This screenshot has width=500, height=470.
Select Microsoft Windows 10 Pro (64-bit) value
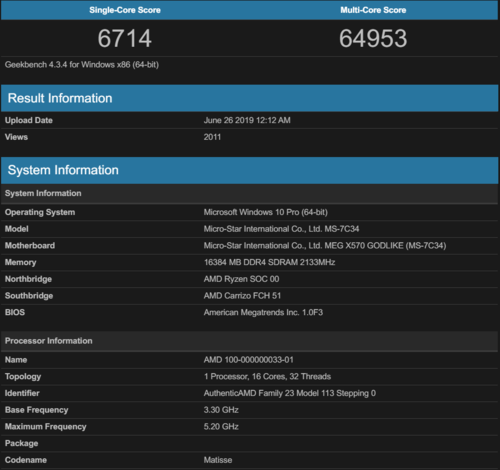point(266,212)
